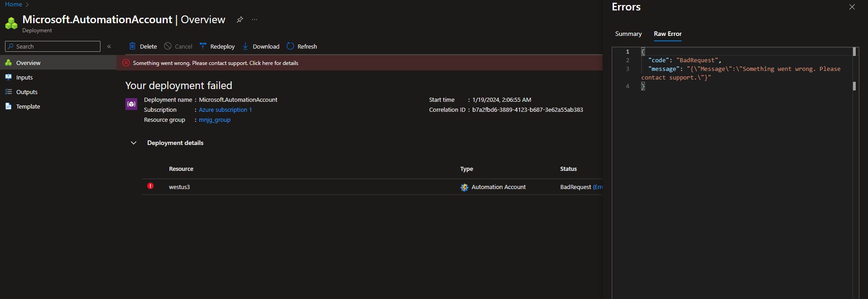The height and width of the screenshot is (299, 868).
Task: Pin the deployment overview page
Action: tap(239, 20)
